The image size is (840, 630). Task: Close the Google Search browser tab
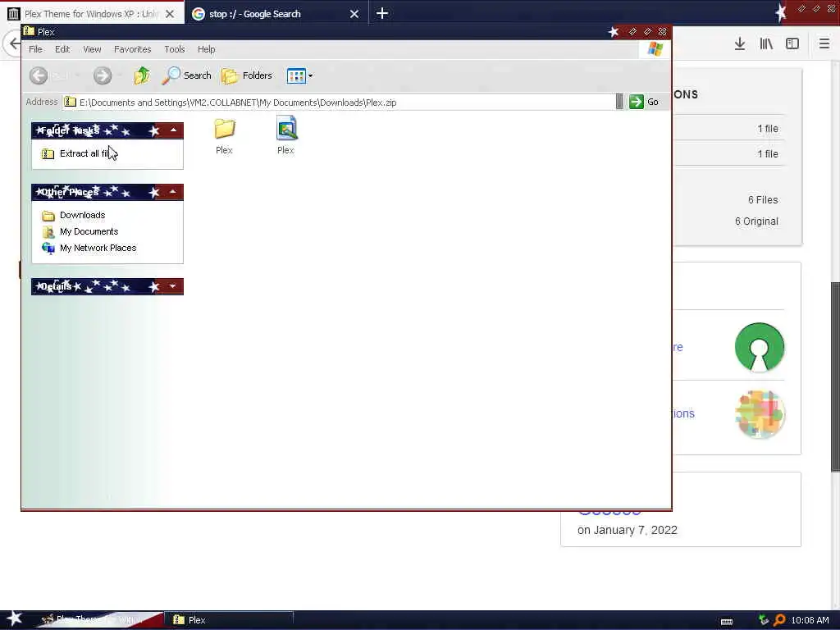pyautogui.click(x=354, y=14)
